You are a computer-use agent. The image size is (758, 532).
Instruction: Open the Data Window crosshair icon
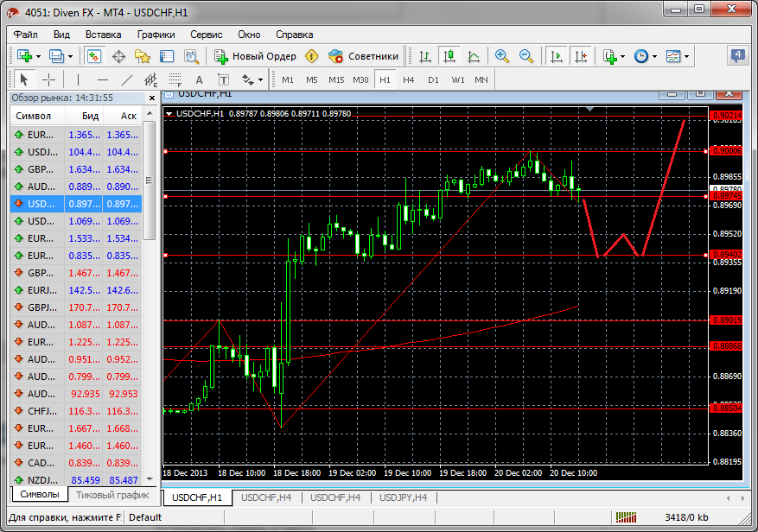pos(118,56)
